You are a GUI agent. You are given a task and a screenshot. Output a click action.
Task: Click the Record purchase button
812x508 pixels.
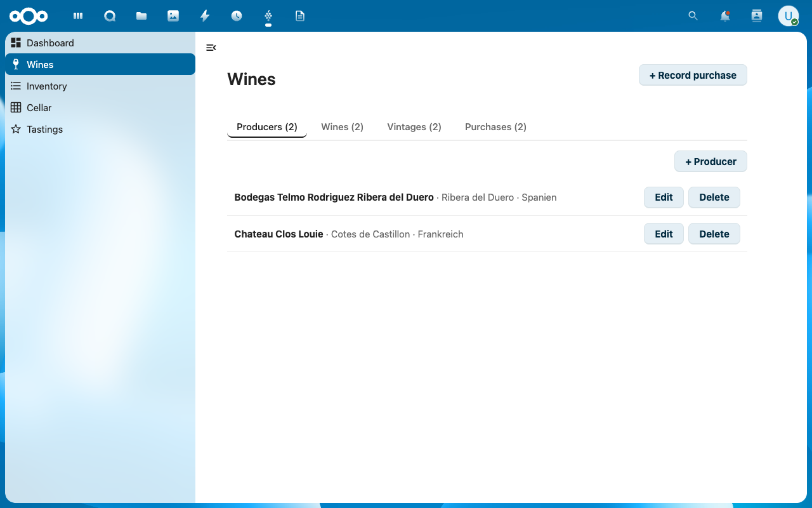point(693,75)
